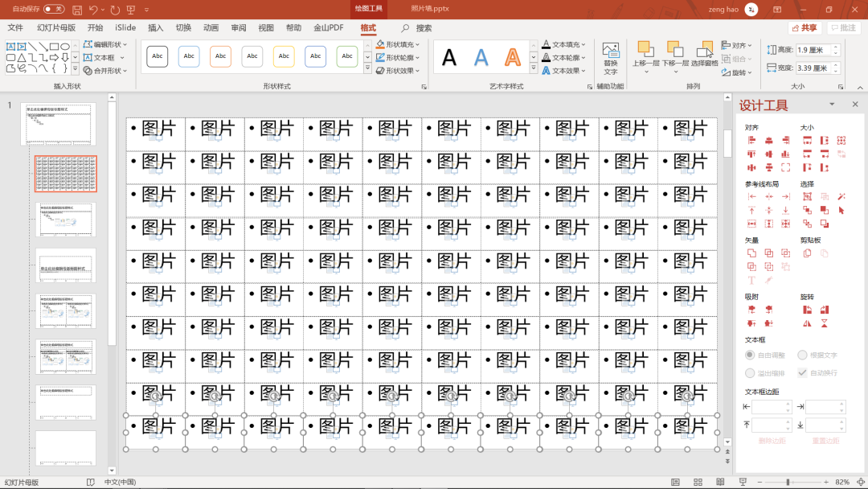The width and height of the screenshot is (868, 489).
Task: Expand the Rotate (旋转) dropdown
Action: click(738, 72)
